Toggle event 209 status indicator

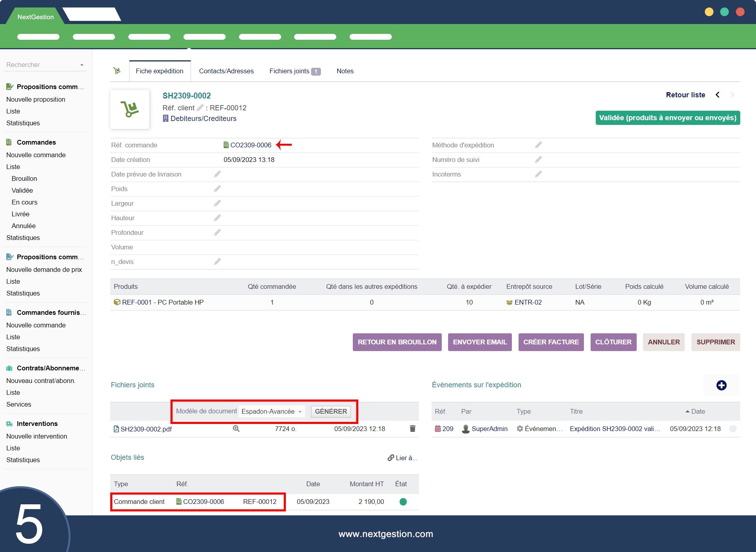(733, 429)
